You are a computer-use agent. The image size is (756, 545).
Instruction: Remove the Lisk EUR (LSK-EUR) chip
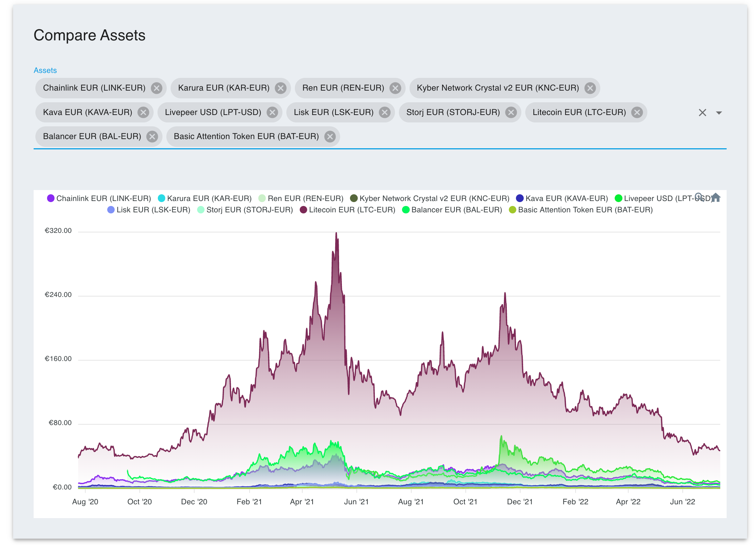click(x=385, y=113)
